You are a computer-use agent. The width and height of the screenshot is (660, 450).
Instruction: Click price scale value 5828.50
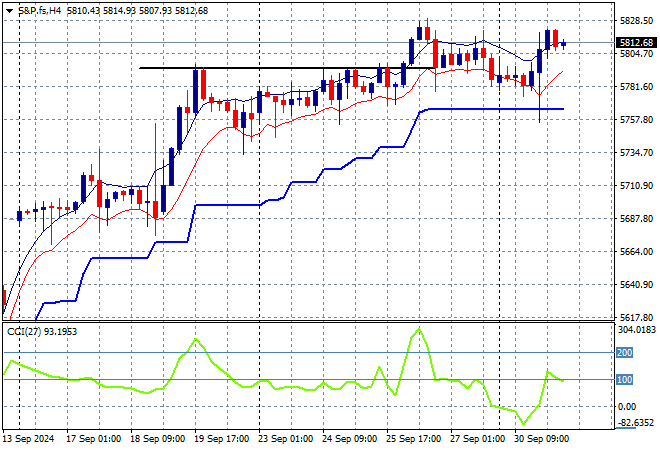636,21
